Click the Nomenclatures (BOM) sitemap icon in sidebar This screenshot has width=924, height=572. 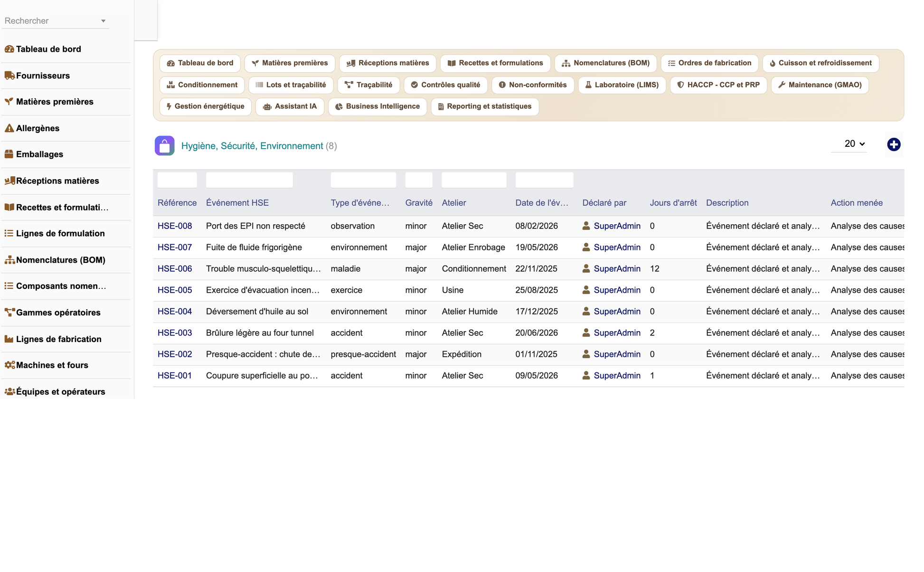pos(9,260)
